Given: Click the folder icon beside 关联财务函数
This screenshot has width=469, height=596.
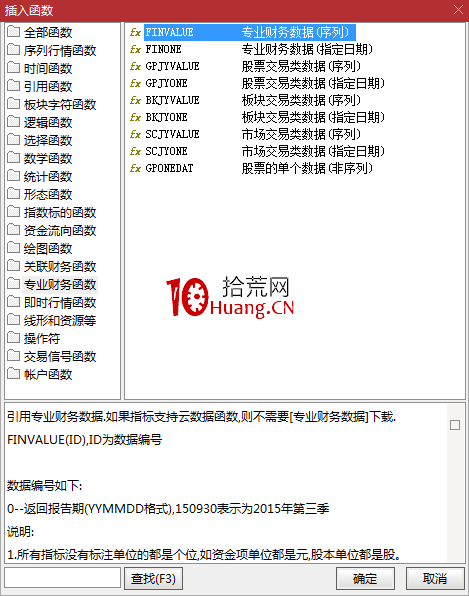Looking at the screenshot, I should (14, 265).
